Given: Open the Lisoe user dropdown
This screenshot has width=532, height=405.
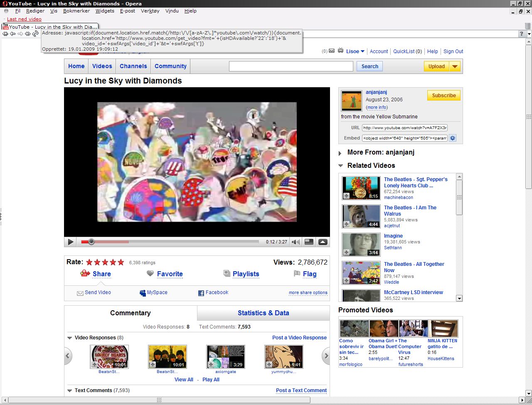Looking at the screenshot, I should [355, 52].
